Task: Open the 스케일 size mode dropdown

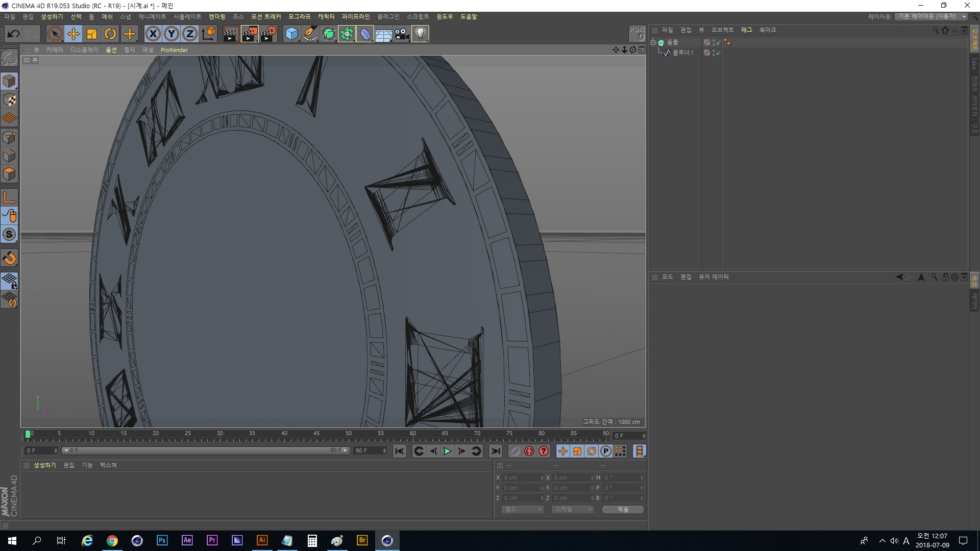Action: (x=572, y=510)
